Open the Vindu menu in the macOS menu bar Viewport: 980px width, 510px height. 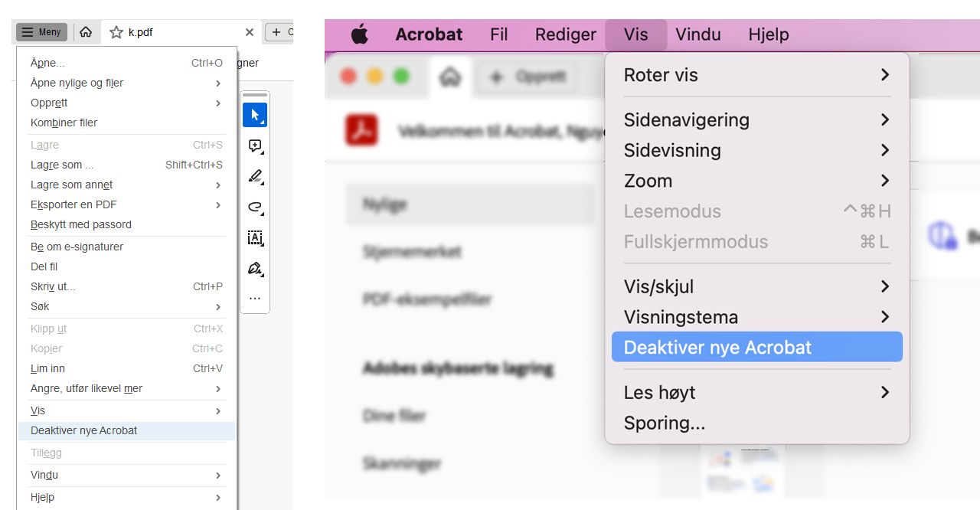(697, 34)
